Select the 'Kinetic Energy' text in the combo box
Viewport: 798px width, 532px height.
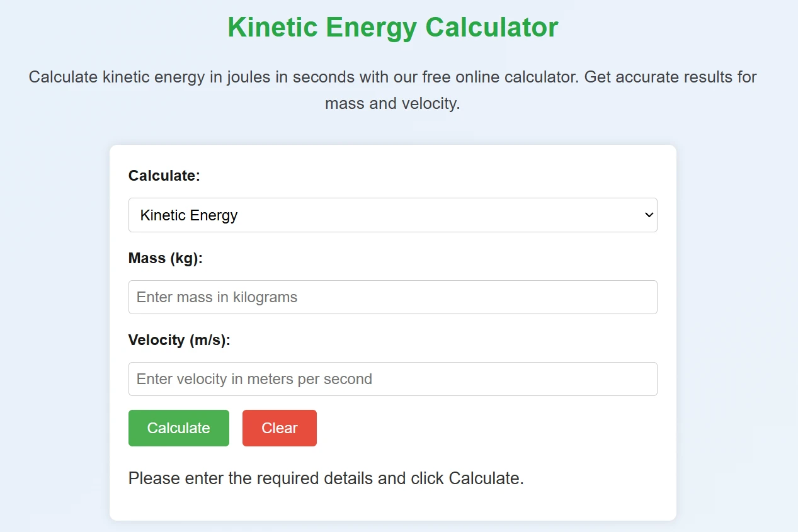tap(189, 215)
